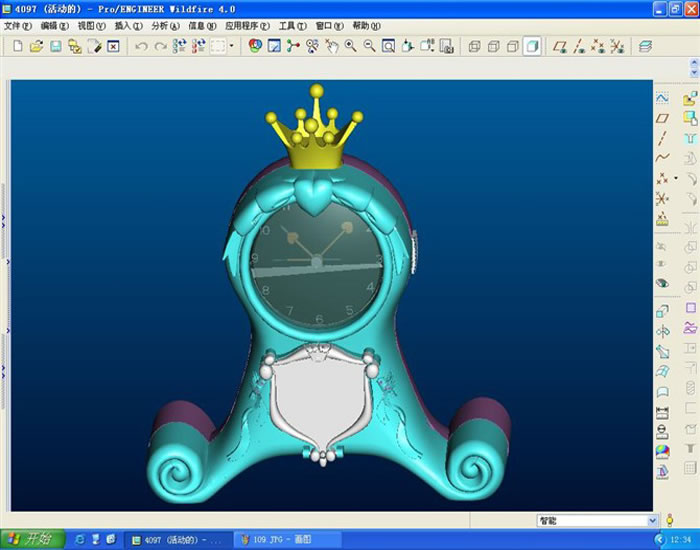Expand the datum point tool flyout arrow

click(x=674, y=179)
